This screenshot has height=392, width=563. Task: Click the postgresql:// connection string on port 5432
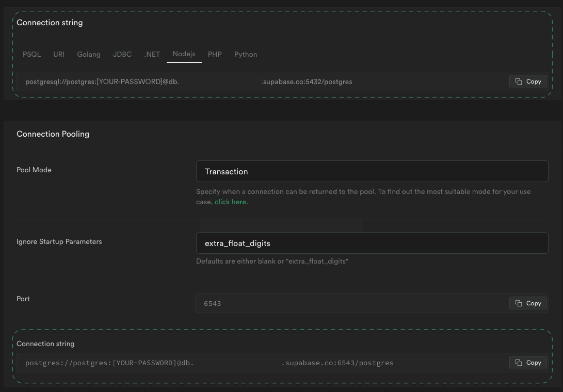(x=189, y=81)
